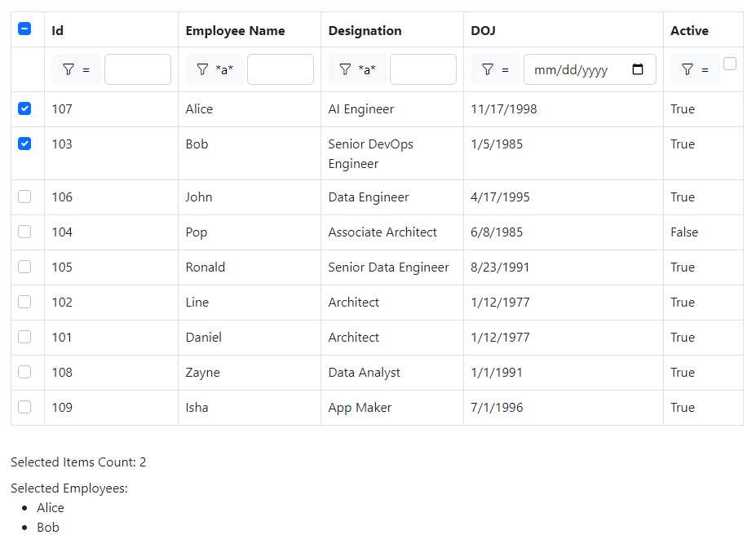Open the Active filter operator dropdown
756x548 pixels.
[x=705, y=69]
